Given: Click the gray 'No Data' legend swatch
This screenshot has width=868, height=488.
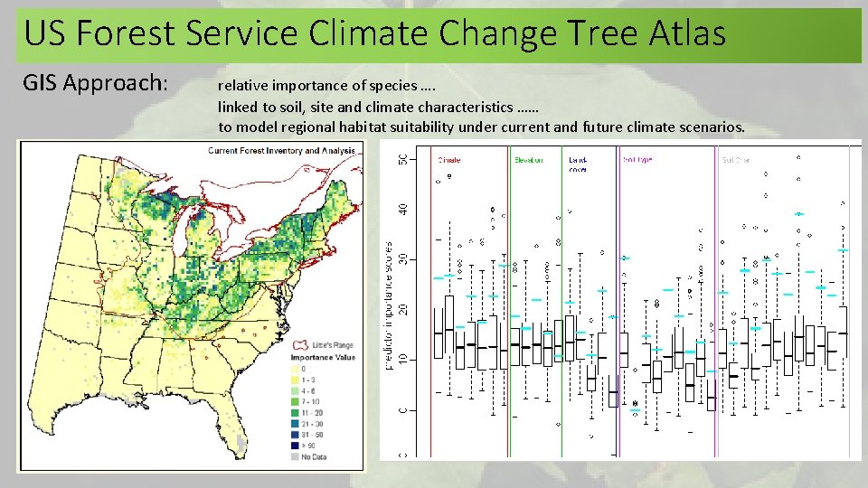Looking at the screenshot, I should point(295,457).
